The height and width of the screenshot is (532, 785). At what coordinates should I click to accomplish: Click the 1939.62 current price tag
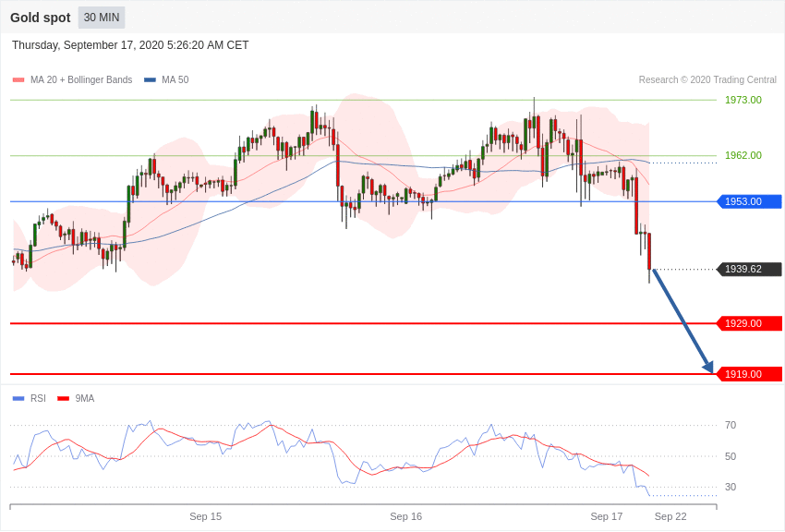(749, 270)
